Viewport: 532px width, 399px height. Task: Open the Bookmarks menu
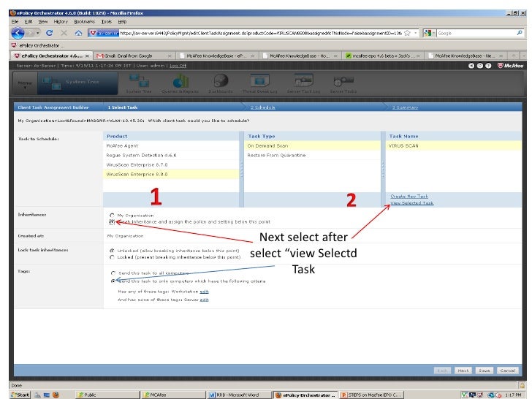pos(85,21)
